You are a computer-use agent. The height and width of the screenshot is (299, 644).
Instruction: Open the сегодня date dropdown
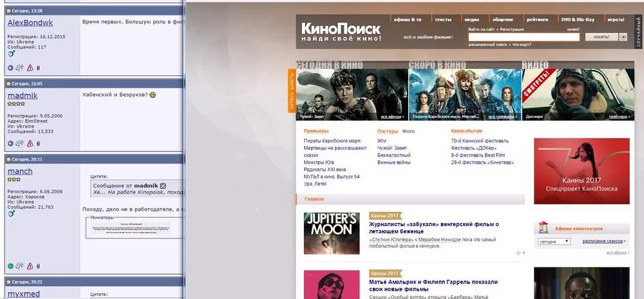554,242
